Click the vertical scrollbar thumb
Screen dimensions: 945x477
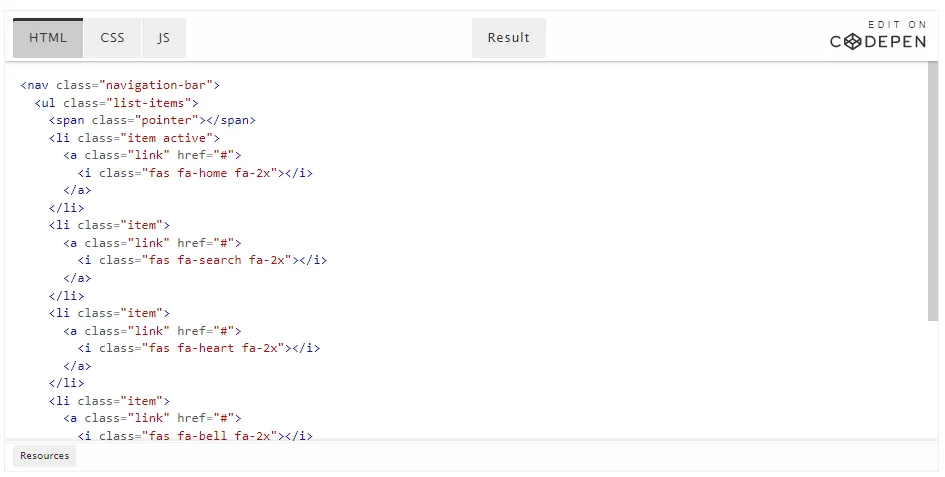pyautogui.click(x=933, y=191)
